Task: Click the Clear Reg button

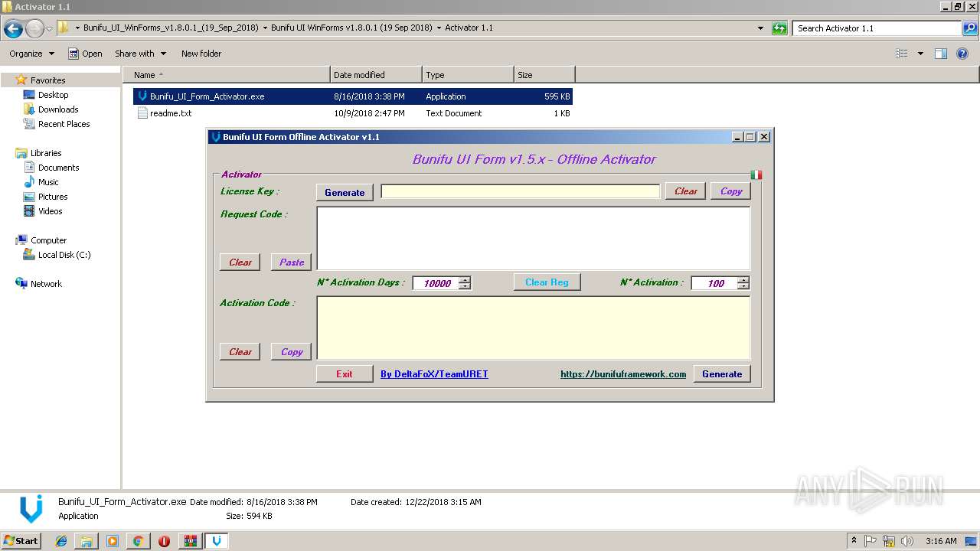Action: click(x=547, y=282)
